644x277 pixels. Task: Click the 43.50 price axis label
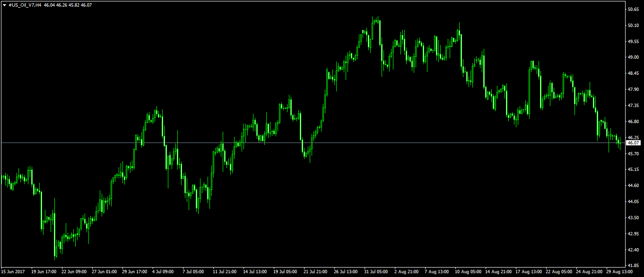pyautogui.click(x=634, y=218)
